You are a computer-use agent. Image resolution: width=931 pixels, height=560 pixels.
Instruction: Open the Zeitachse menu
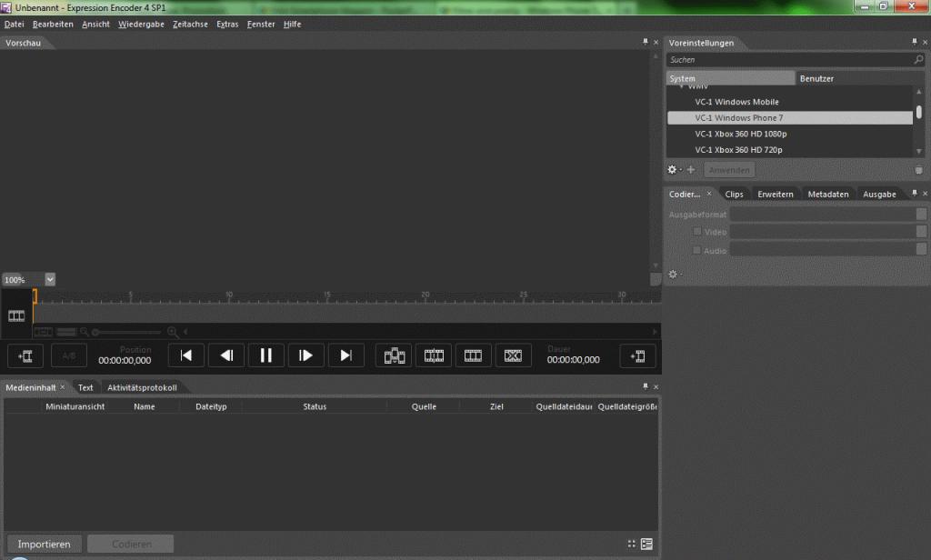pyautogui.click(x=191, y=25)
